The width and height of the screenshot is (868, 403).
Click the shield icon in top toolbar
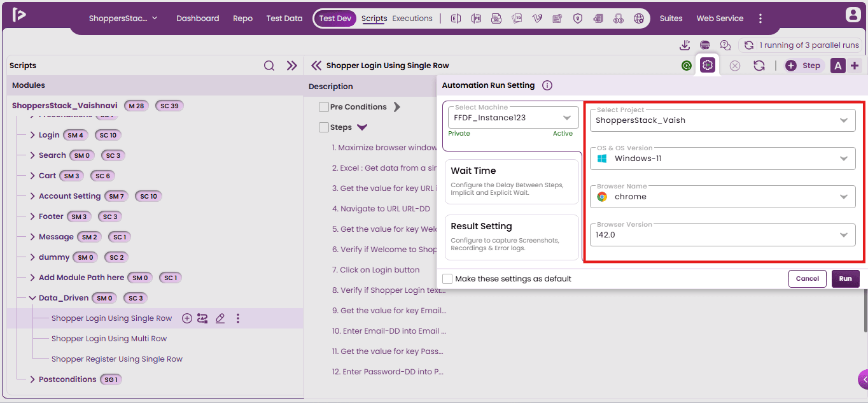pos(578,18)
